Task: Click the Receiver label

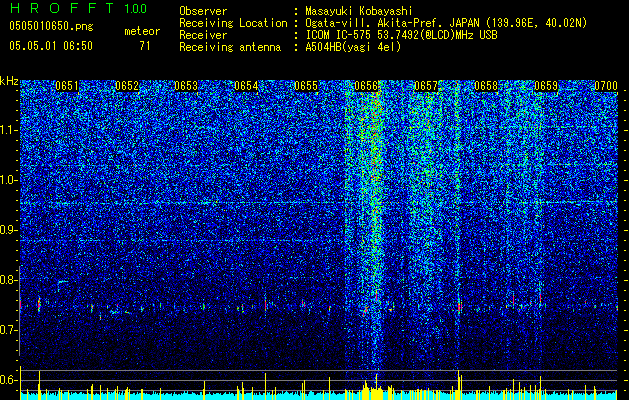Action: (x=203, y=35)
